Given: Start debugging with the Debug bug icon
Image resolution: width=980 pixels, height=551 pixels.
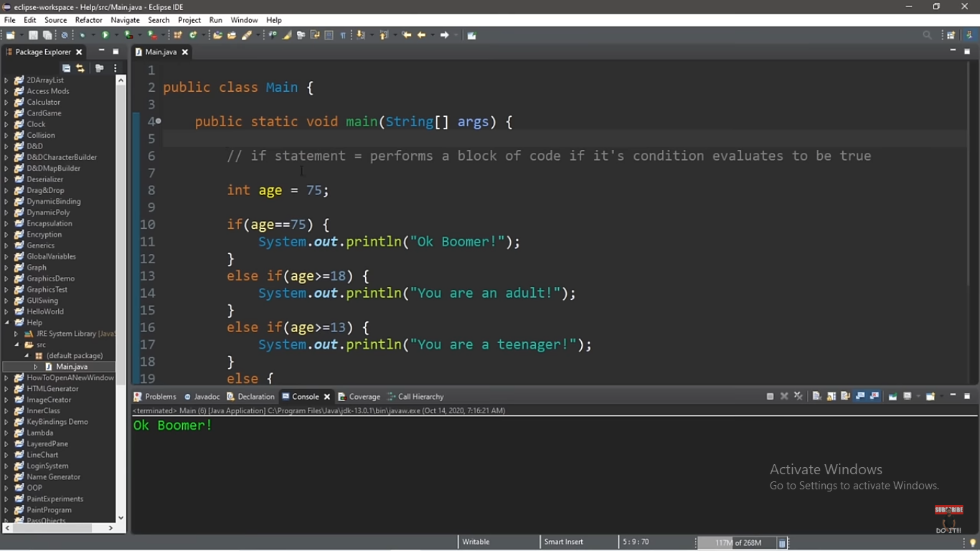Looking at the screenshot, I should 83,35.
